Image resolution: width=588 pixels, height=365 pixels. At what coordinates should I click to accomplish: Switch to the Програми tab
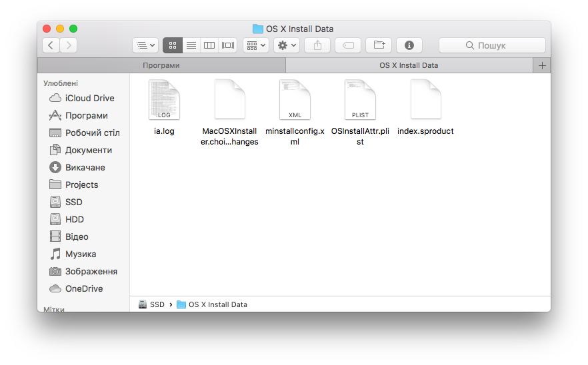coord(161,65)
